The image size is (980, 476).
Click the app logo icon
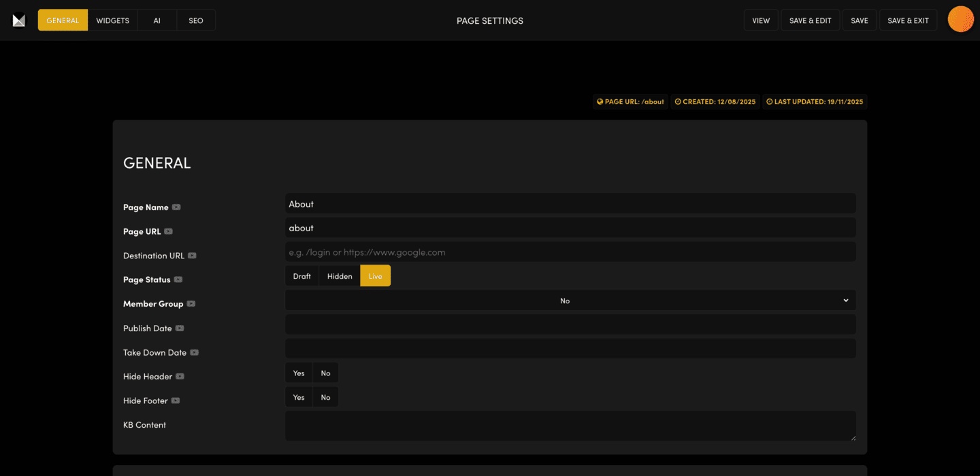pyautogui.click(x=19, y=20)
